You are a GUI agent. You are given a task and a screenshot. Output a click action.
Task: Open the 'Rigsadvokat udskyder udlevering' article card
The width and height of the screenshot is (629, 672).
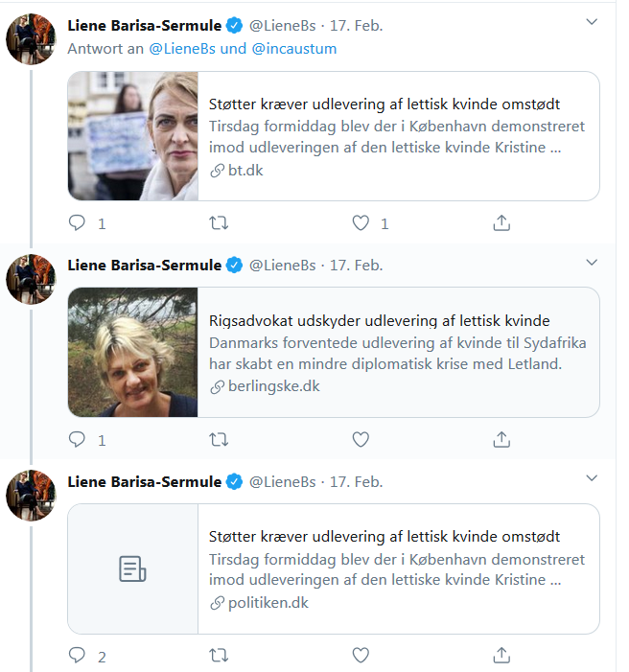(334, 352)
